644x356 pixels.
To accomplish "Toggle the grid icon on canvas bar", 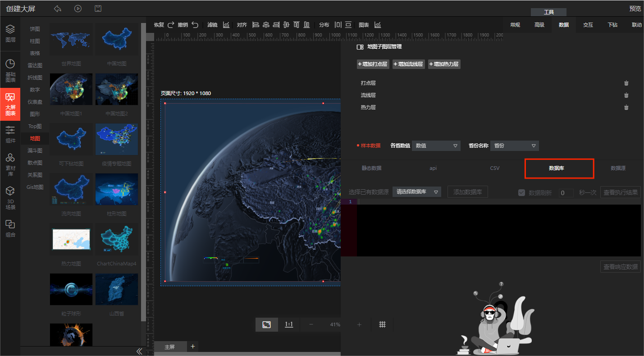I will pyautogui.click(x=382, y=324).
